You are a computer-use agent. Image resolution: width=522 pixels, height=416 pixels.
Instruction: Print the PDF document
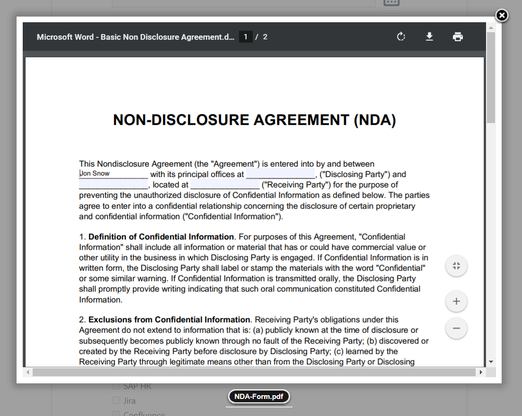458,37
